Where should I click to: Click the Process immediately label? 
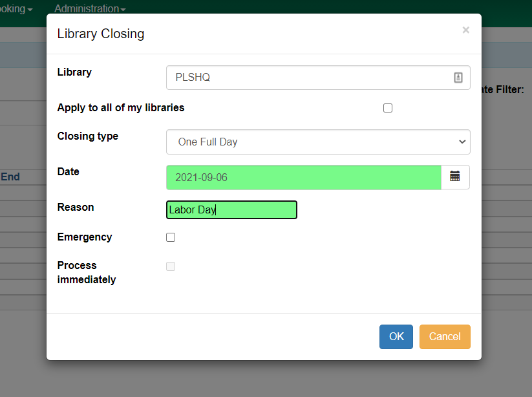tap(87, 272)
